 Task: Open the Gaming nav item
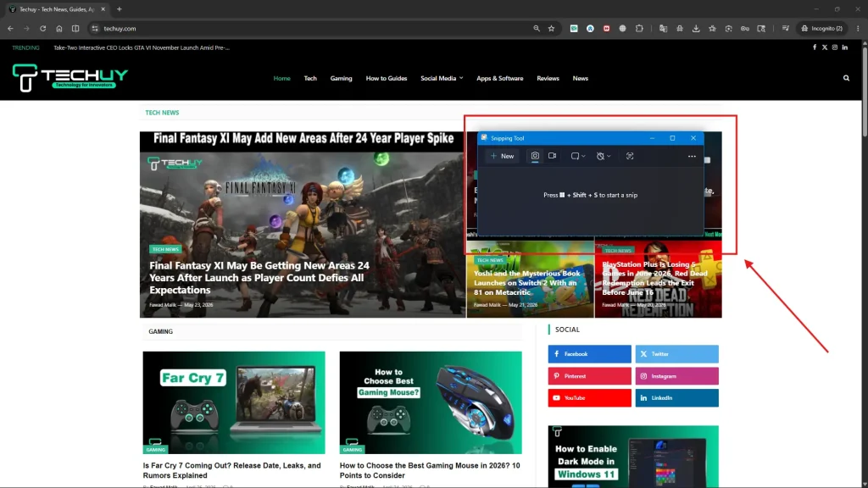[x=341, y=79]
